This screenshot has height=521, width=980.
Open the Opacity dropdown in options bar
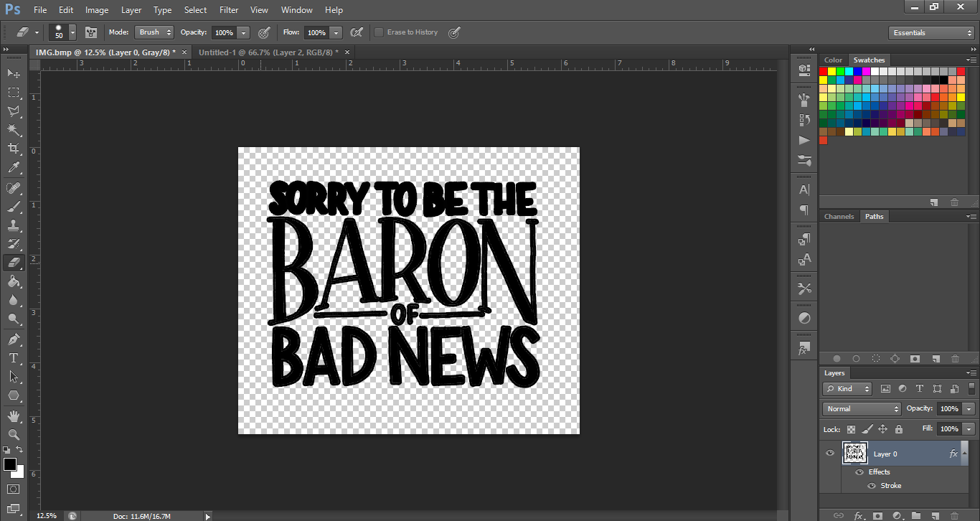pos(244,32)
